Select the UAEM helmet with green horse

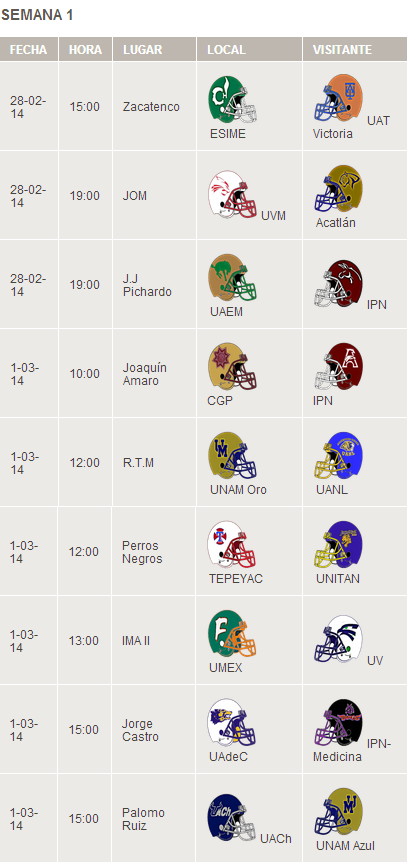233,278
